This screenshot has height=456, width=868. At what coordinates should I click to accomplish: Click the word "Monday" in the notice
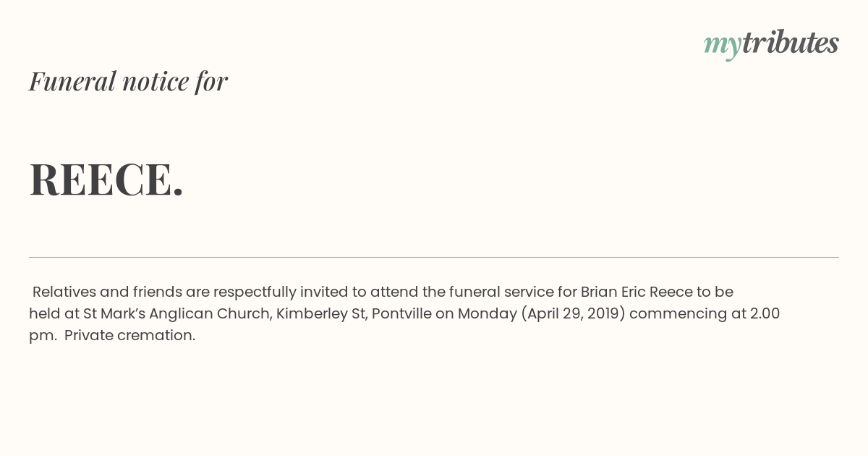point(487,313)
